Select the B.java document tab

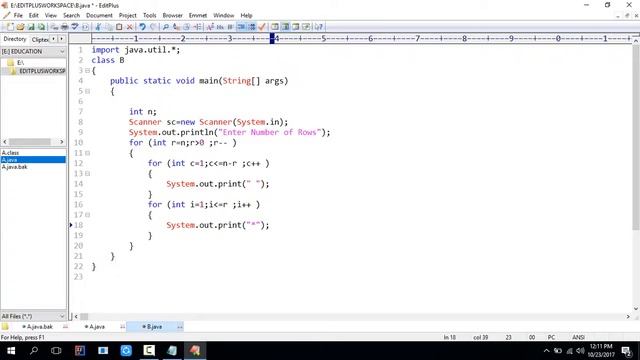[154, 327]
